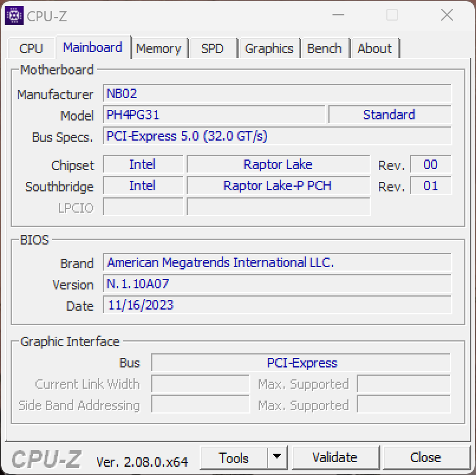This screenshot has height=475, width=476.
Task: Click the Manufacturer label
Action: [x=55, y=95]
